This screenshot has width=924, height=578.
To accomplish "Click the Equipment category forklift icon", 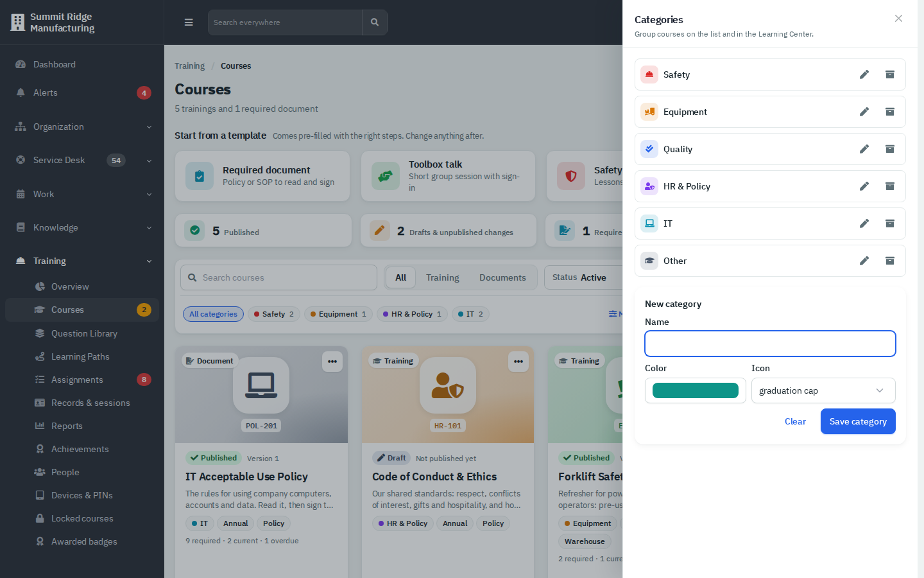I will pyautogui.click(x=649, y=112).
